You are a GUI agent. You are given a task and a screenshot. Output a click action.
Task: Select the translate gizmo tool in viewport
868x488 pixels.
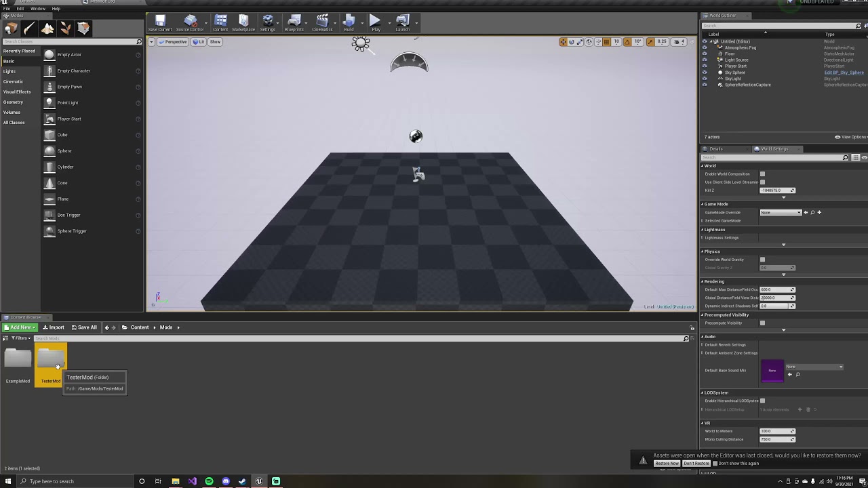(x=563, y=42)
